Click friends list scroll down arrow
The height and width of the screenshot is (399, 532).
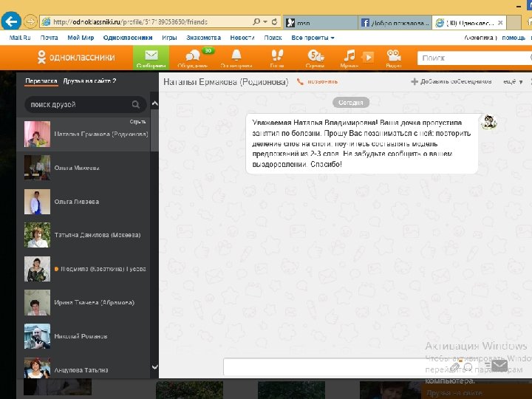(154, 367)
